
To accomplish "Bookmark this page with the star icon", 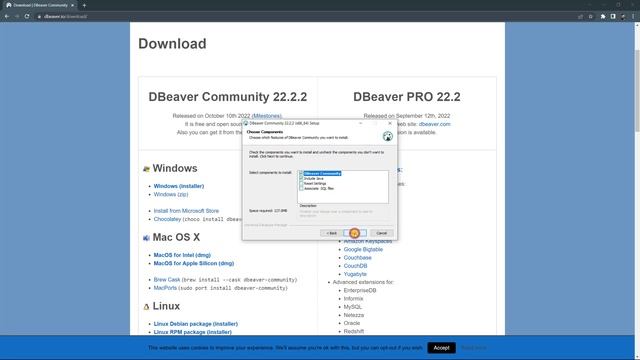I will coord(591,16).
